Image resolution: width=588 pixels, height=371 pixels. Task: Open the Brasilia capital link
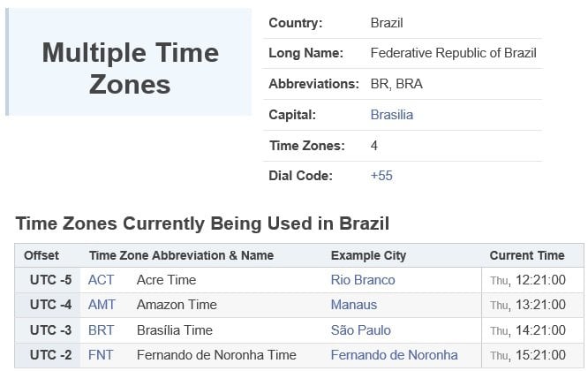(x=391, y=115)
